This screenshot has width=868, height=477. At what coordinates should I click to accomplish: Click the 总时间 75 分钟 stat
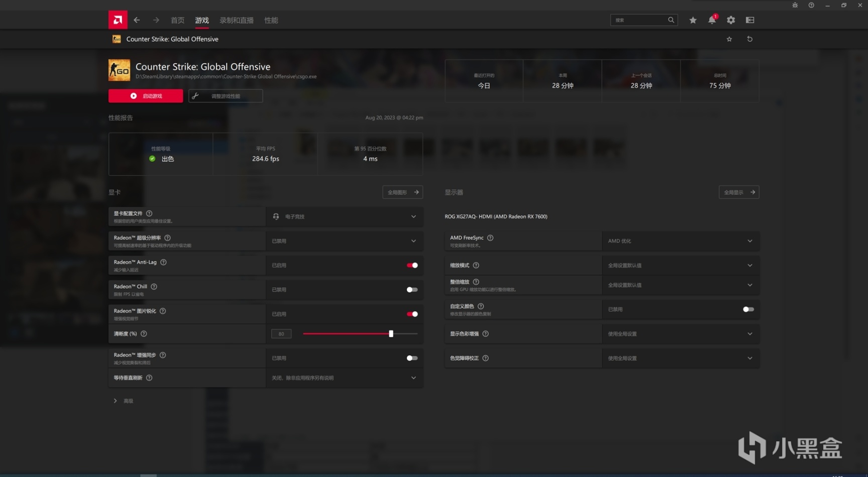[720, 81]
